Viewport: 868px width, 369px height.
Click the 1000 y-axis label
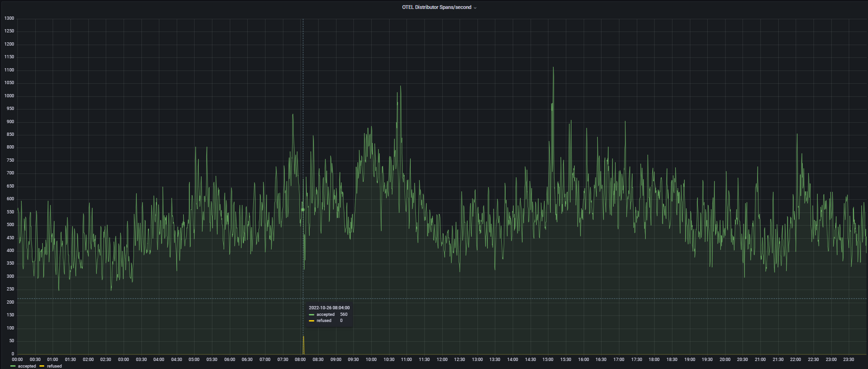point(9,96)
